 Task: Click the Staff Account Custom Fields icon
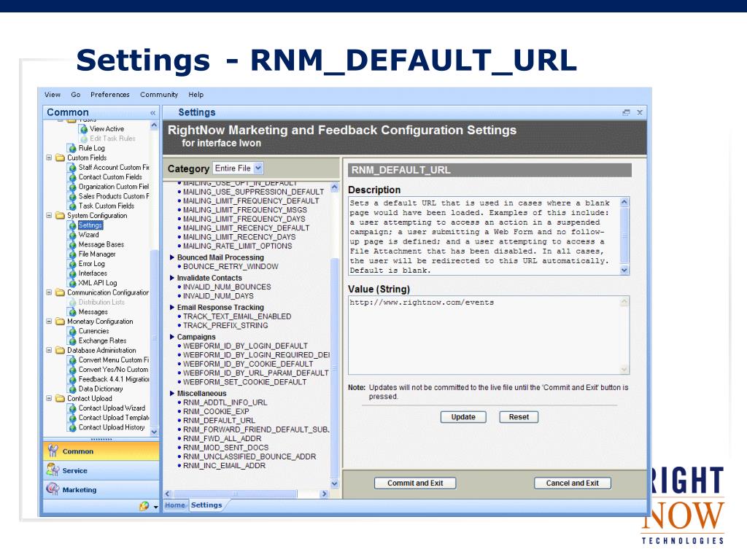click(72, 168)
